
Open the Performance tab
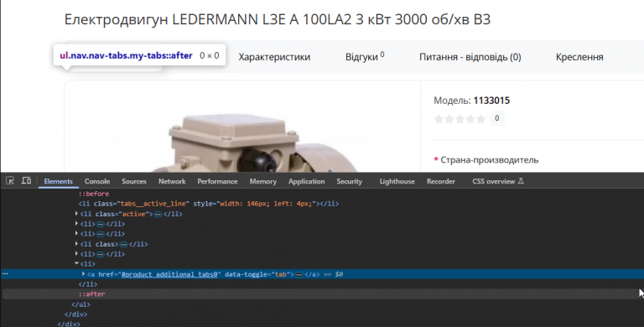pos(217,181)
